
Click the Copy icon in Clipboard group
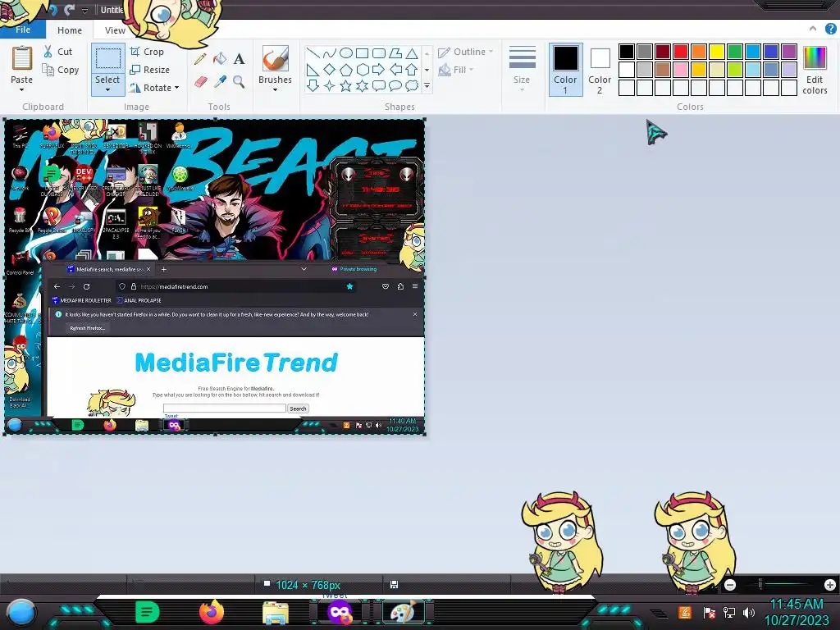tap(48, 70)
